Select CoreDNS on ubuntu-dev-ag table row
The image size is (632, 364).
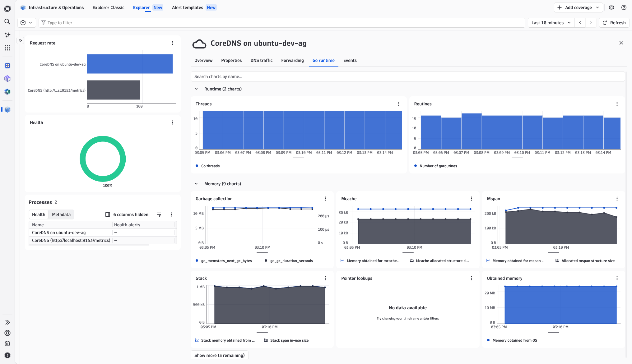pyautogui.click(x=103, y=233)
